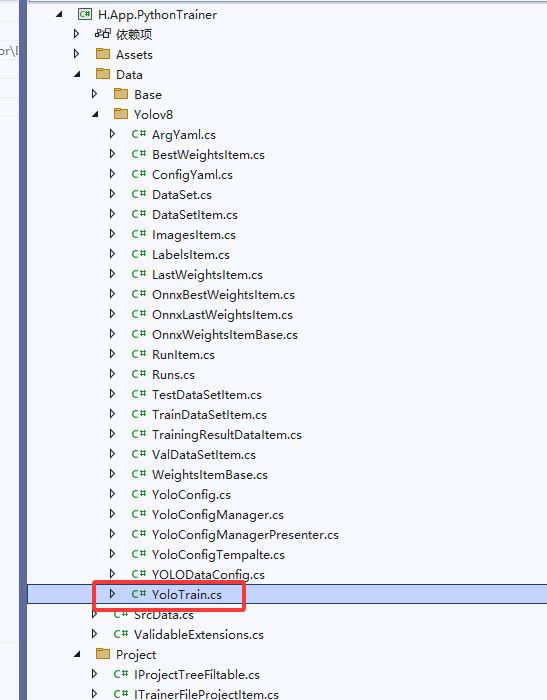
Task: Expand the ValidableExtensions.cs node
Action: click(x=94, y=634)
